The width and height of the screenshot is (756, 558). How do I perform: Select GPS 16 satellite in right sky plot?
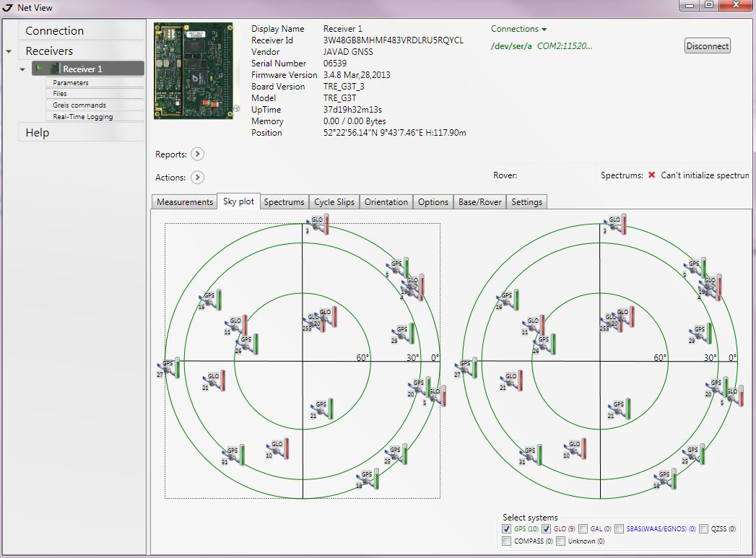click(508, 300)
